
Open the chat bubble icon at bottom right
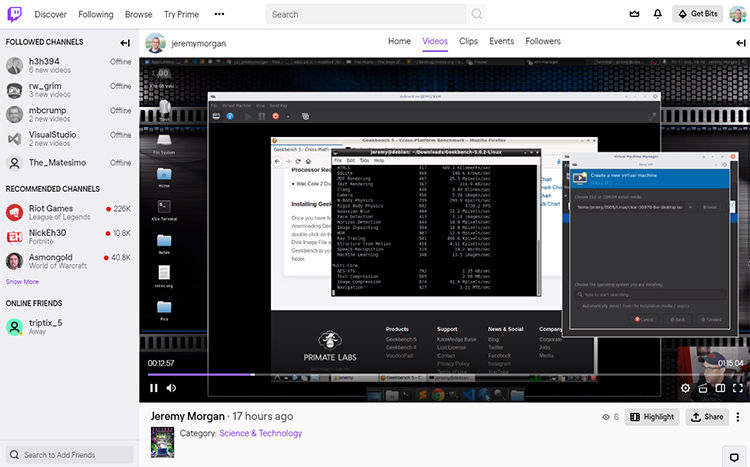tap(734, 457)
